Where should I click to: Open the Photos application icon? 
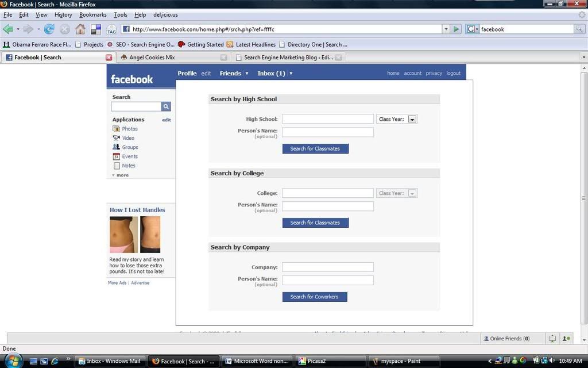coord(116,129)
